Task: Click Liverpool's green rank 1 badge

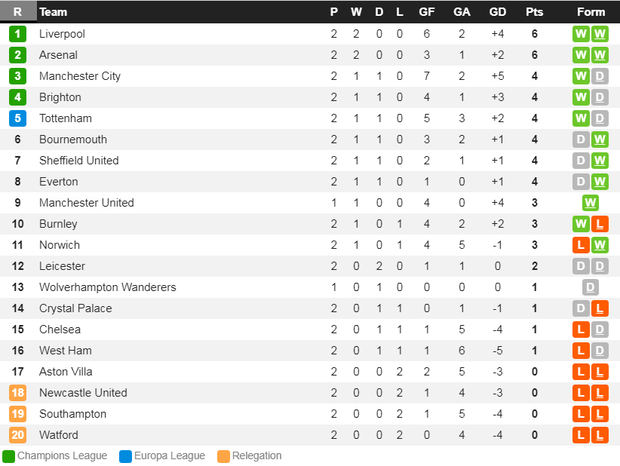Action: [x=17, y=34]
